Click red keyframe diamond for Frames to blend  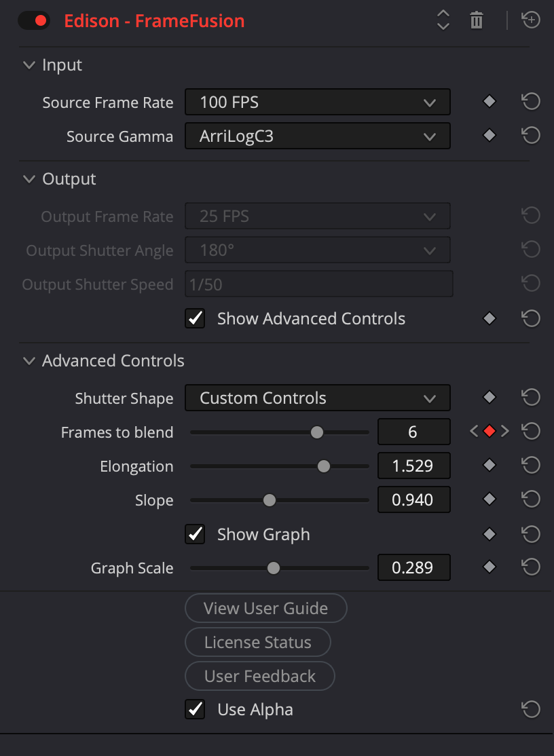pyautogui.click(x=489, y=432)
